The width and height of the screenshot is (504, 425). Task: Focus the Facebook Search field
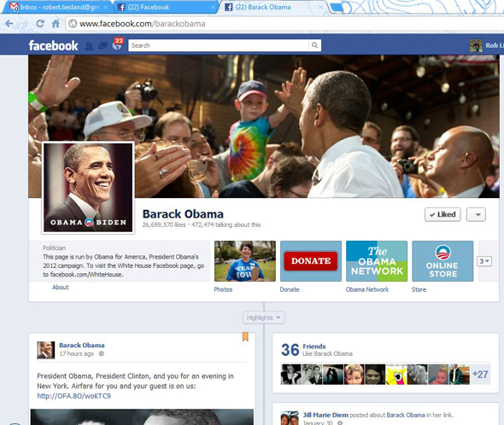click(x=219, y=45)
